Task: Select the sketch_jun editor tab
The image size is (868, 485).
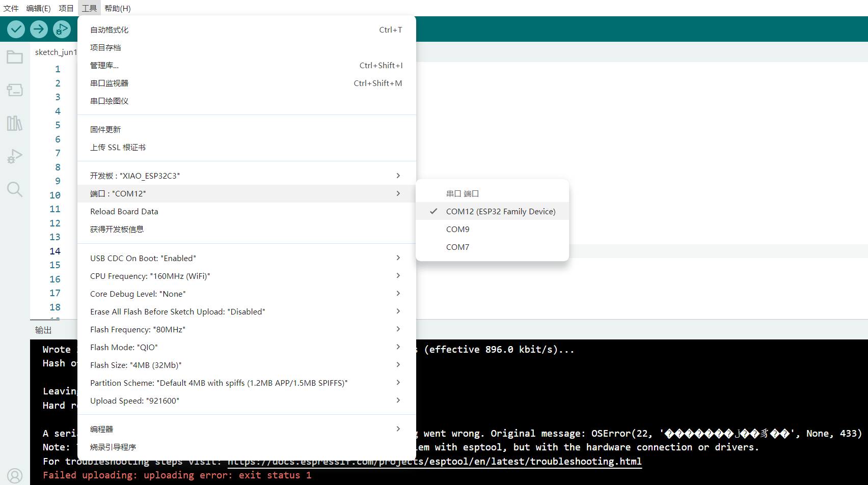Action: pyautogui.click(x=55, y=52)
